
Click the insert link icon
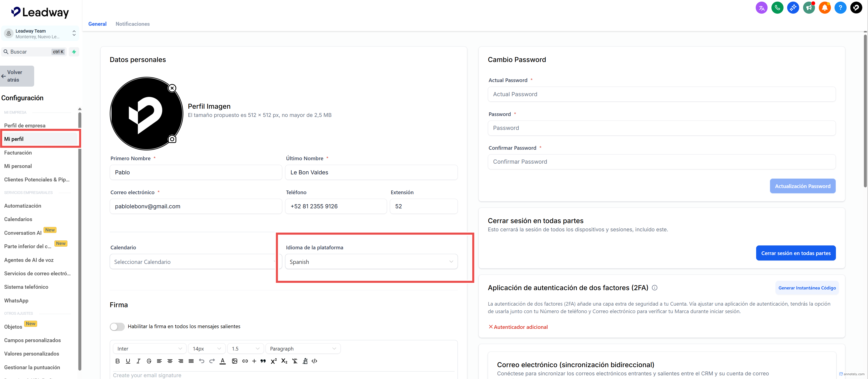pos(245,361)
